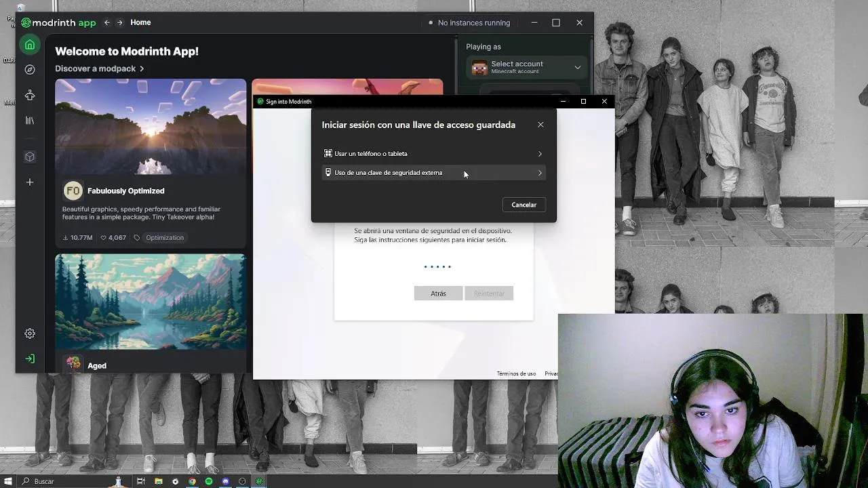Image resolution: width=868 pixels, height=488 pixels.
Task: Open Modrinth settings gear icon
Action: point(30,333)
